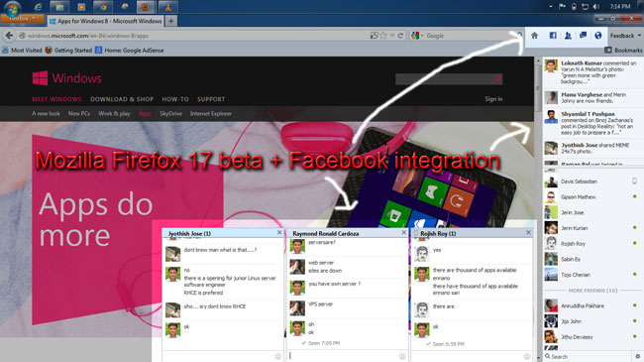644x362 pixels.
Task: Select the 'Apps for Windows 8' tab
Action: click(106, 21)
